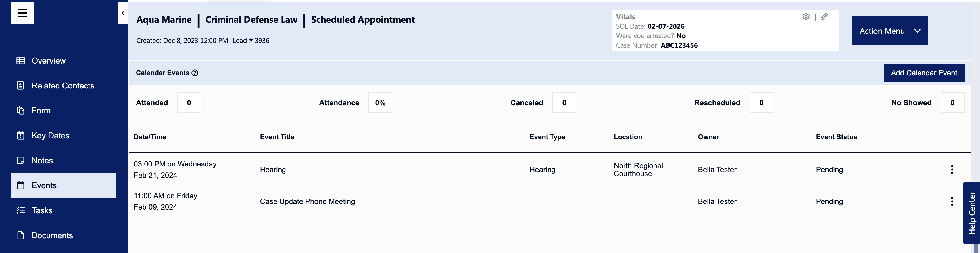The width and height of the screenshot is (980, 253).
Task: Open the Help Center side tab
Action: click(x=971, y=213)
